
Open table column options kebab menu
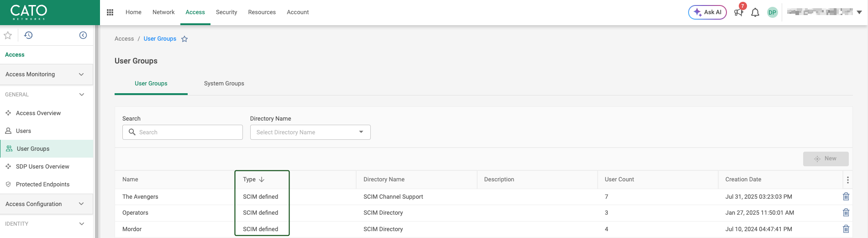(x=848, y=180)
